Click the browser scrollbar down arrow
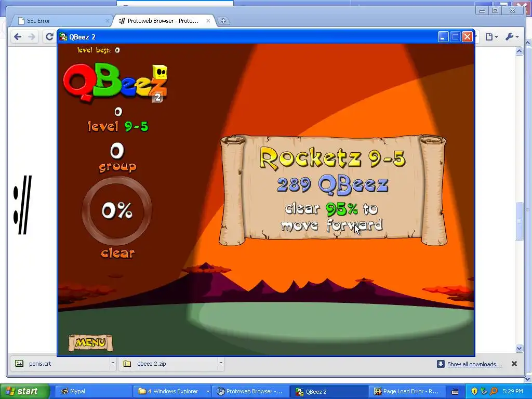Image resolution: width=532 pixels, height=399 pixels. click(x=519, y=349)
